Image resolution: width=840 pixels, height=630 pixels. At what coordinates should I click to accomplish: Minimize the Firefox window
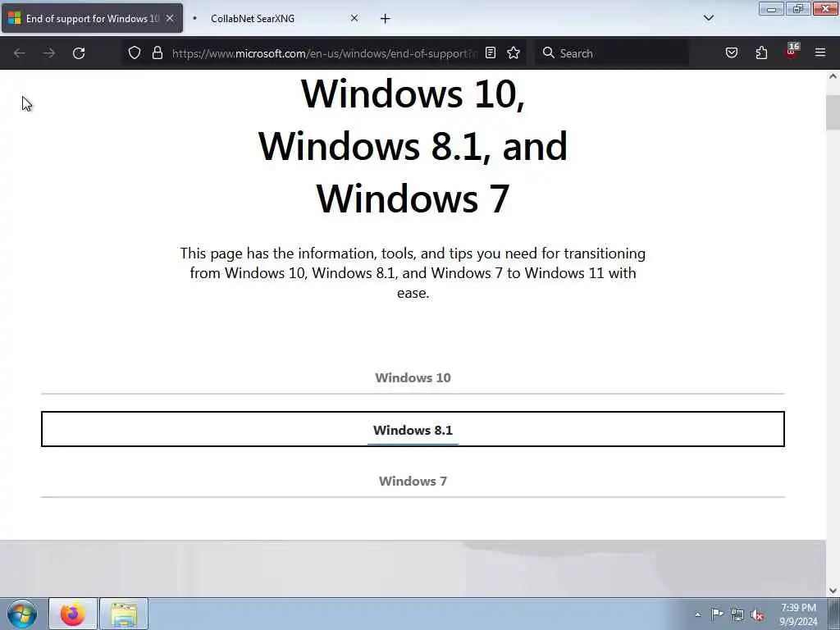pos(771,9)
